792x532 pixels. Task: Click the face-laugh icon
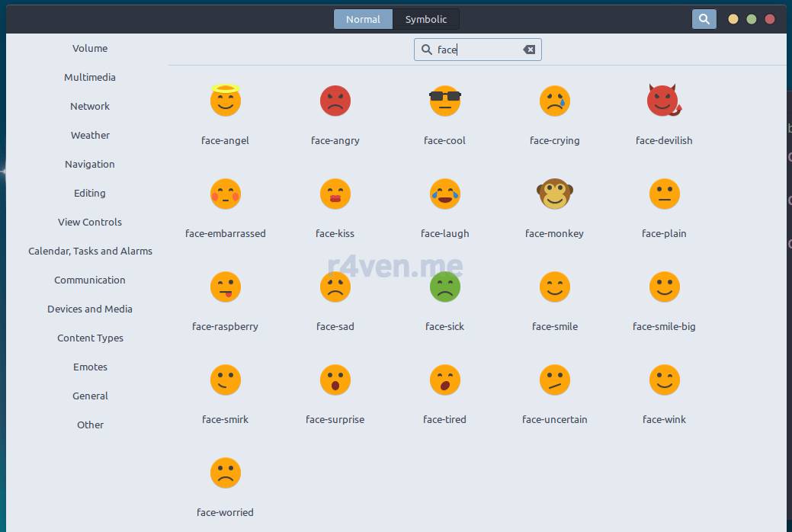click(445, 194)
